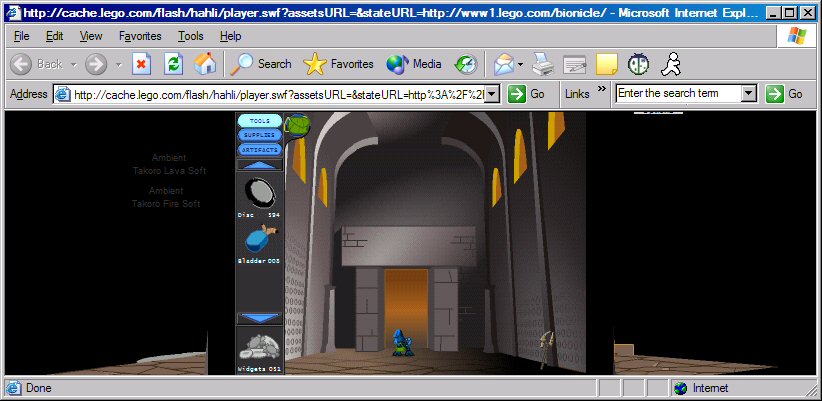Maximize the browser window
Image resolution: width=822 pixels, height=401 pixels.
[x=788, y=13]
